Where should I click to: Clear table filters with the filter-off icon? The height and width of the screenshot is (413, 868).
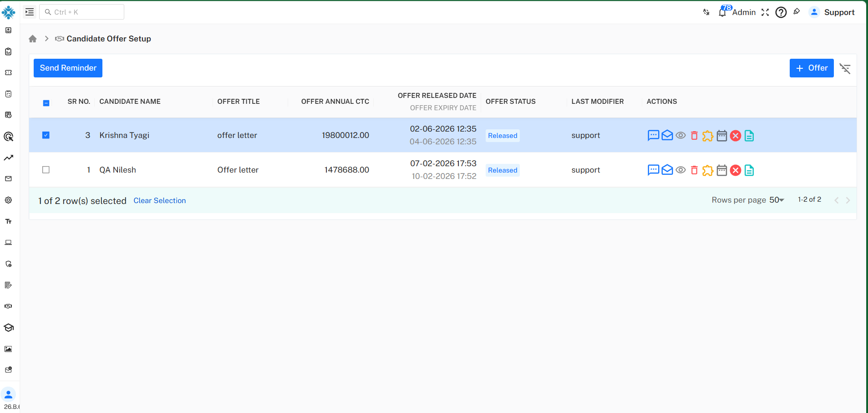(845, 68)
